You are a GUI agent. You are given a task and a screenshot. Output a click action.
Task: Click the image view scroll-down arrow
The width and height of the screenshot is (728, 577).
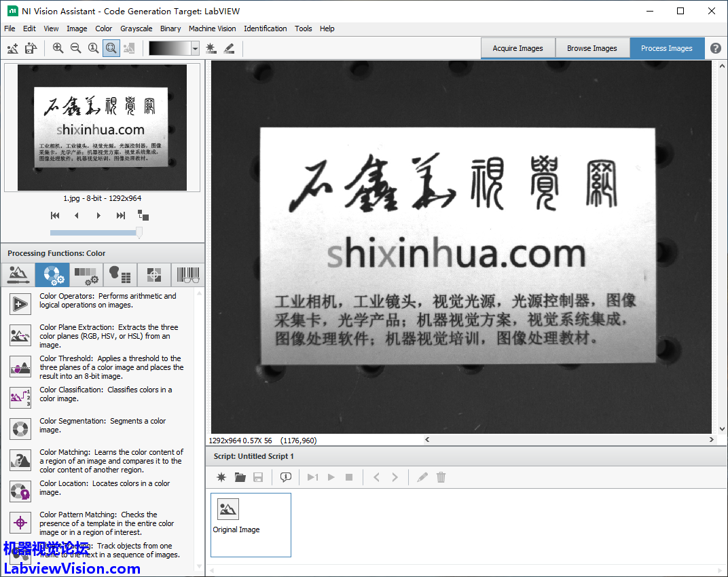point(722,429)
